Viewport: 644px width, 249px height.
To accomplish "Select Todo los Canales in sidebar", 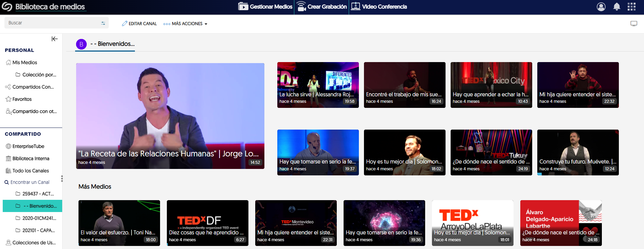I will 31,171.
